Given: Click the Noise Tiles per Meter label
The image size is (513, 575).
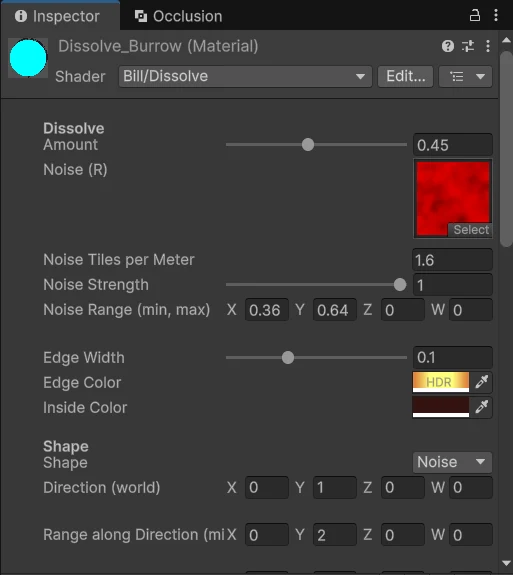Looking at the screenshot, I should (x=119, y=260).
